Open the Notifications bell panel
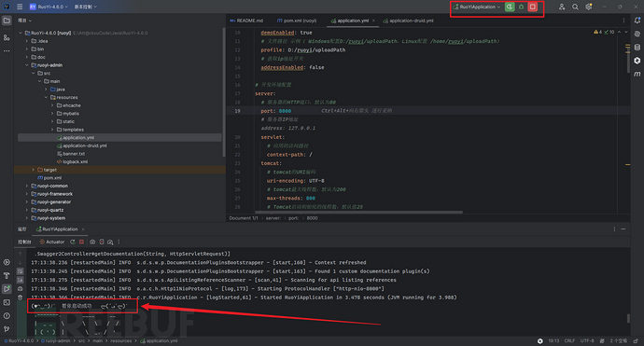The width and height of the screenshot is (644, 346). (637, 21)
